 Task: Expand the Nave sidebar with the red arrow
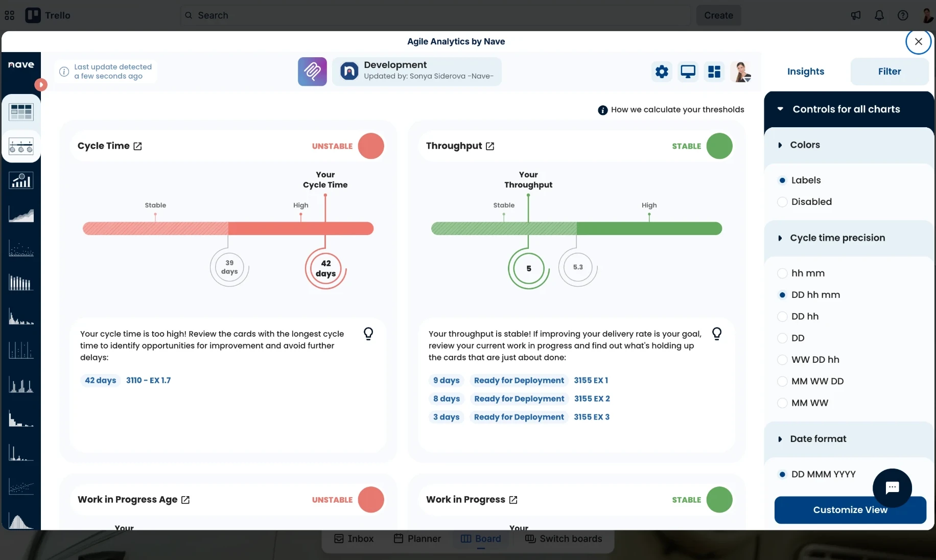pyautogui.click(x=41, y=84)
